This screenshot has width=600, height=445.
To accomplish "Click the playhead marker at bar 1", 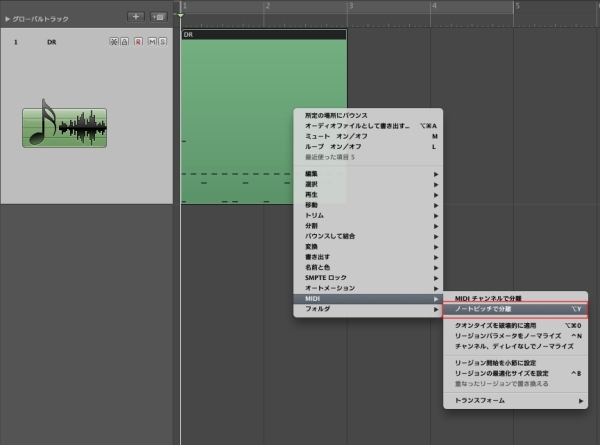I will [180, 15].
